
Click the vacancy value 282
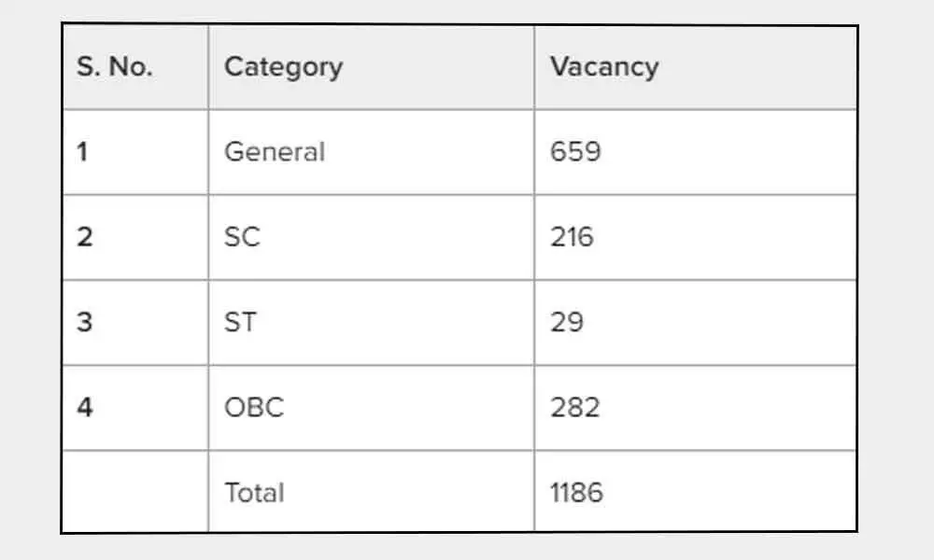[574, 408]
